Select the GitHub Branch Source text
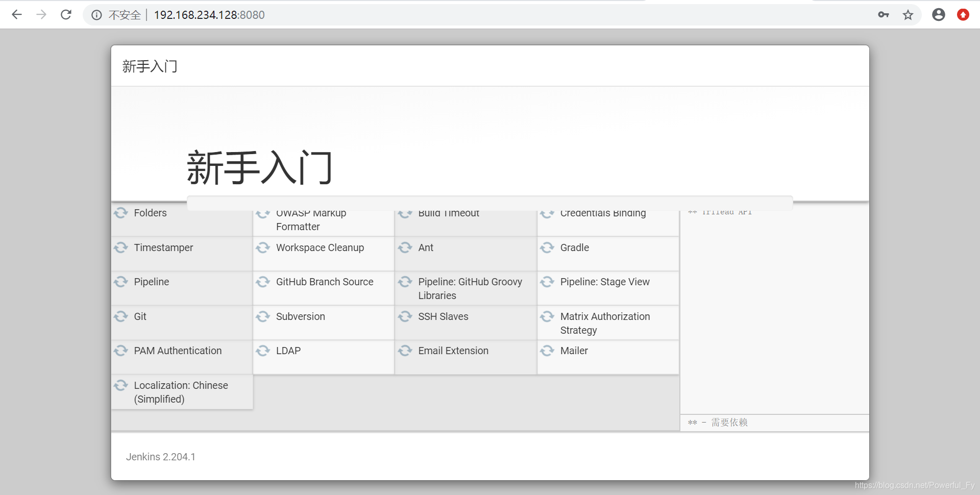Screen dimensions: 980x495 click(x=325, y=282)
